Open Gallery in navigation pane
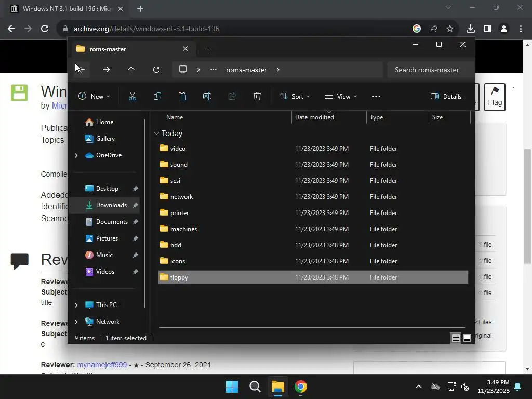Image resolution: width=532 pixels, height=399 pixels. [105, 139]
